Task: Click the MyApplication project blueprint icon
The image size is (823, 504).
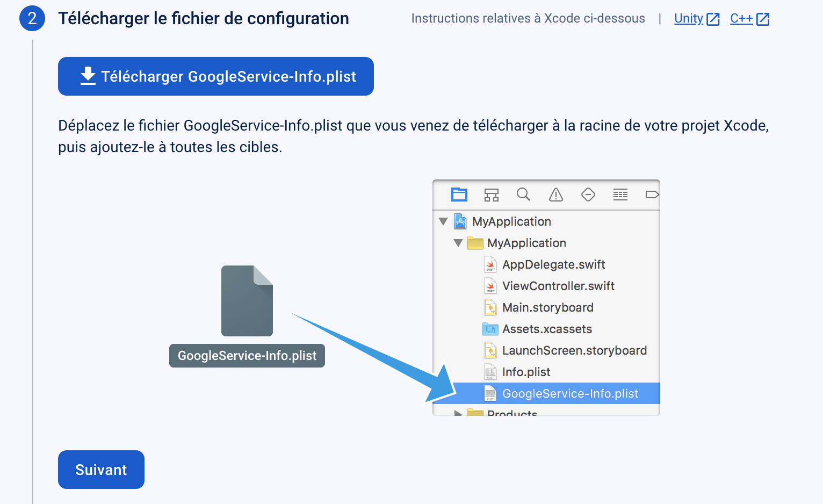Action: click(x=460, y=221)
